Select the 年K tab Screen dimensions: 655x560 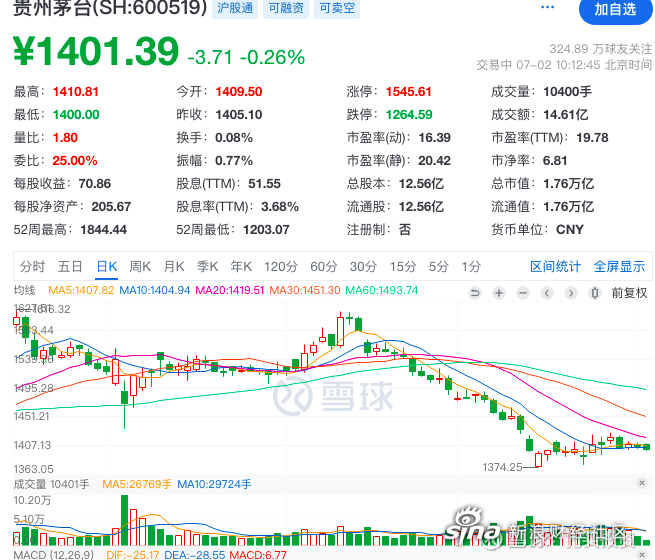point(241,266)
